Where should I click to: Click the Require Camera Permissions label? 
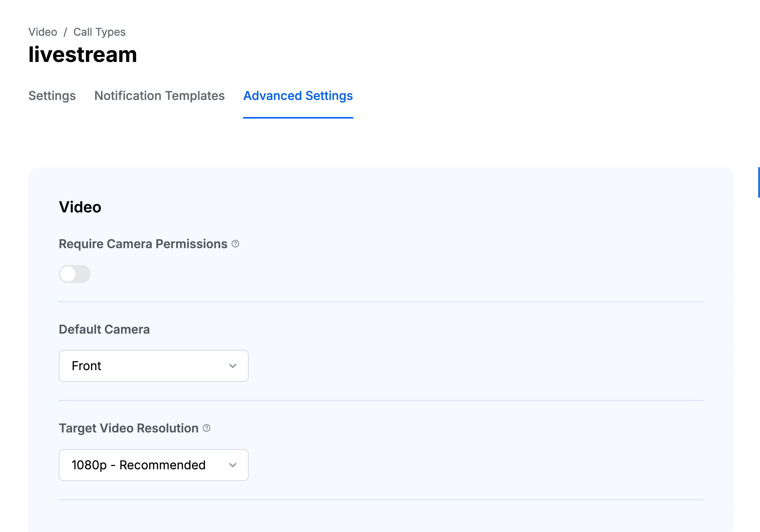tap(143, 244)
